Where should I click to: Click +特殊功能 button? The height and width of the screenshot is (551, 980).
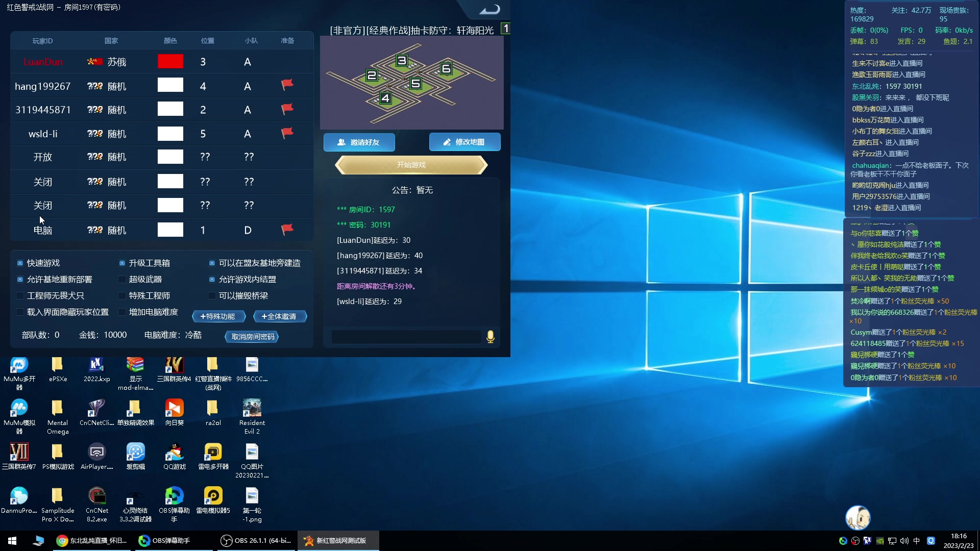coord(218,316)
